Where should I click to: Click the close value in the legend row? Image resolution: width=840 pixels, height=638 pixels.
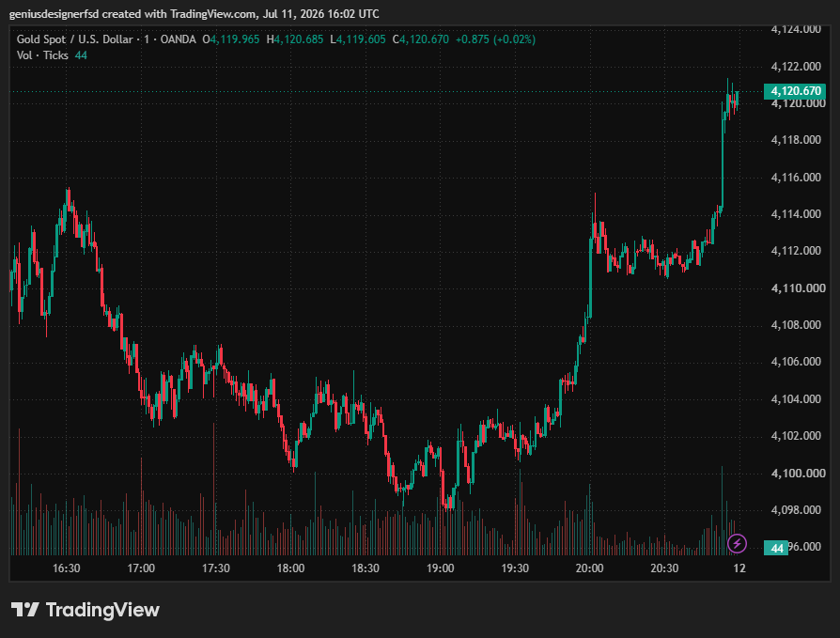[425, 39]
